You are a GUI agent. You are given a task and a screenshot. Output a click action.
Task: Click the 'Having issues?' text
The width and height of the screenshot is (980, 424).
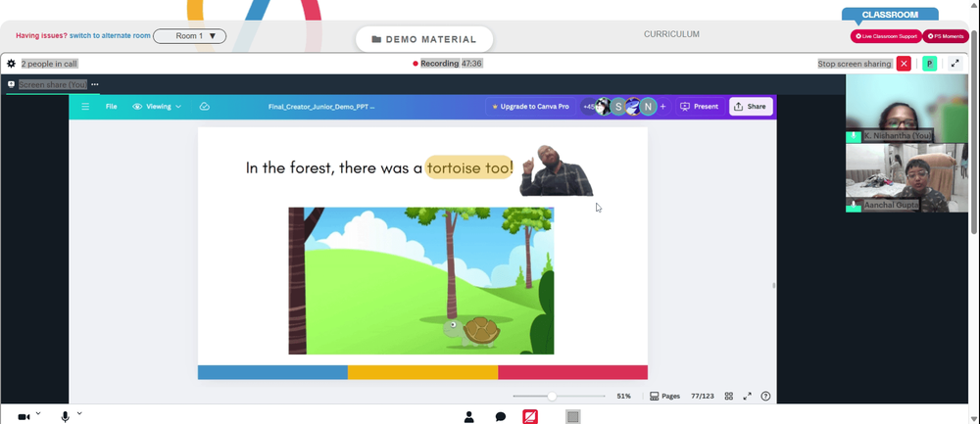[41, 35]
